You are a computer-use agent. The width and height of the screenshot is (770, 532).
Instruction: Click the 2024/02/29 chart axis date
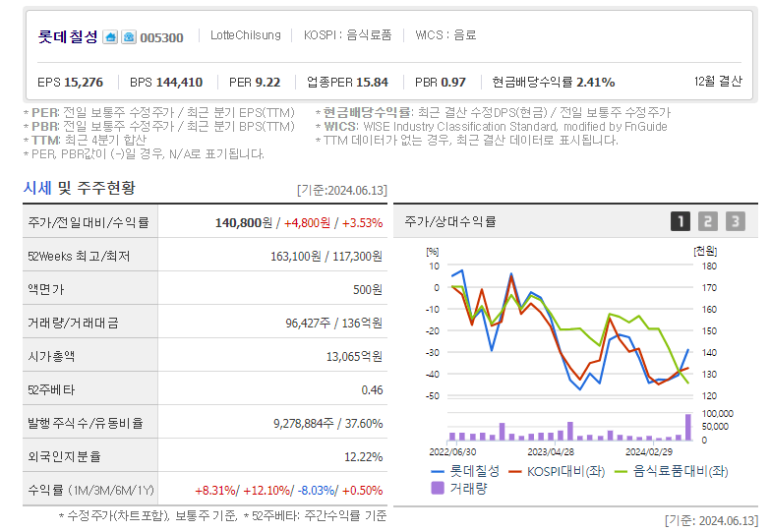[649, 452]
